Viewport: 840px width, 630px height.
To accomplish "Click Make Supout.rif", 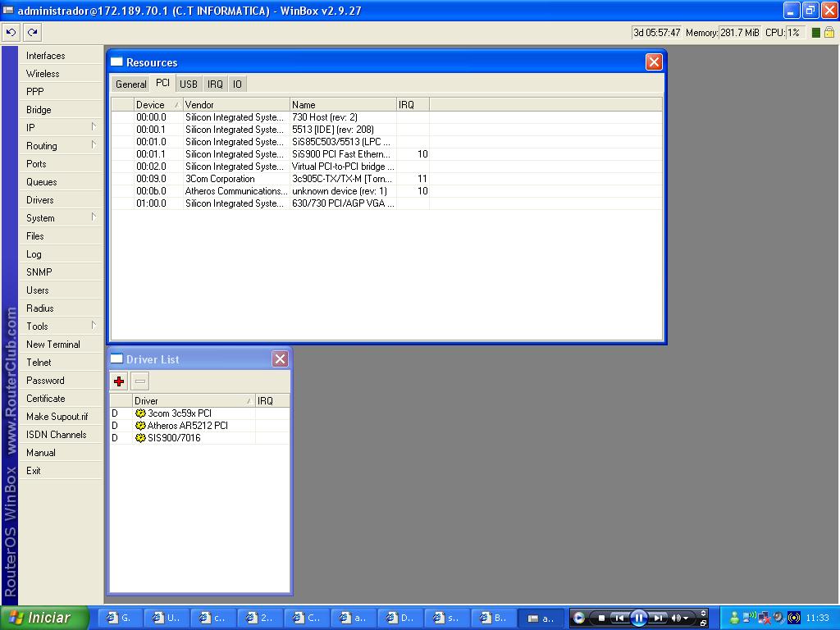I will tap(61, 417).
